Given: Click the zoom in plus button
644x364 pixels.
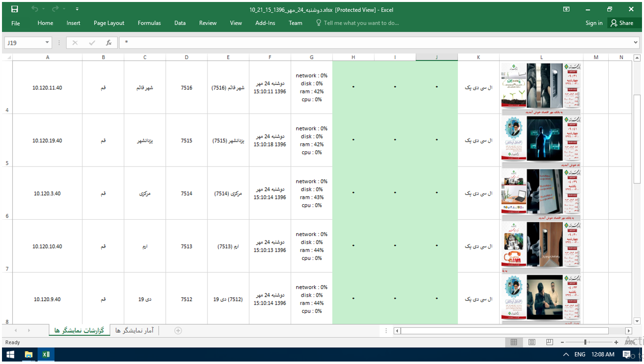Looking at the screenshot, I should 616,342.
